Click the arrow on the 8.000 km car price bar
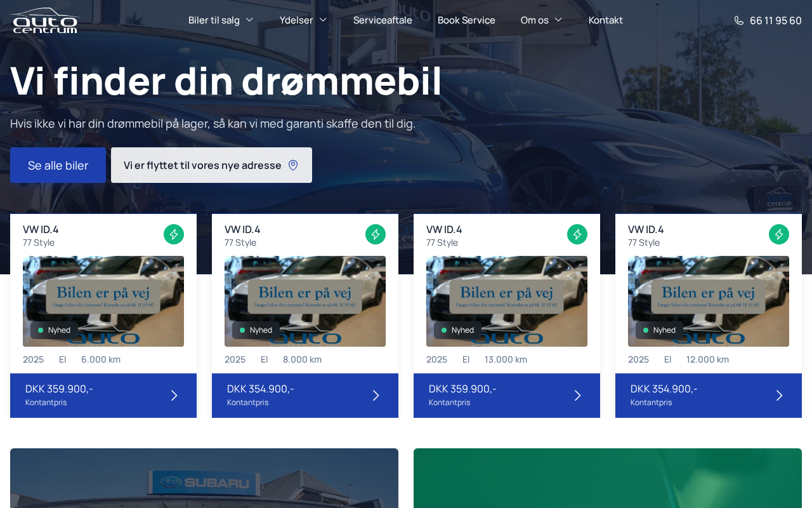 tap(376, 396)
